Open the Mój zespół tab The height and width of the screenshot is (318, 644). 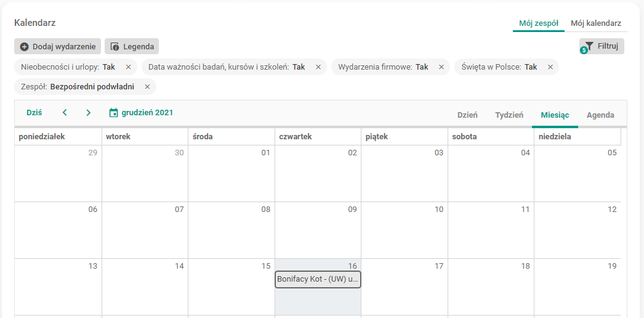[538, 23]
